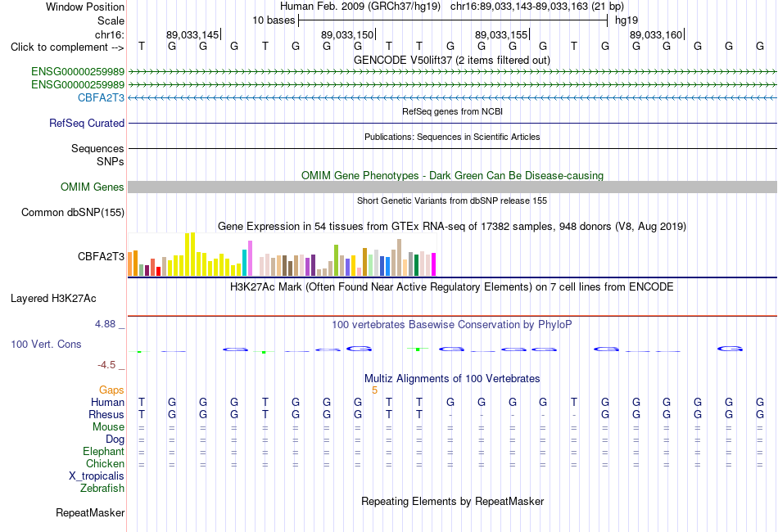The width and height of the screenshot is (778, 532).
Task: Open the GENCODE V50lift37 track title
Action: click(x=451, y=61)
